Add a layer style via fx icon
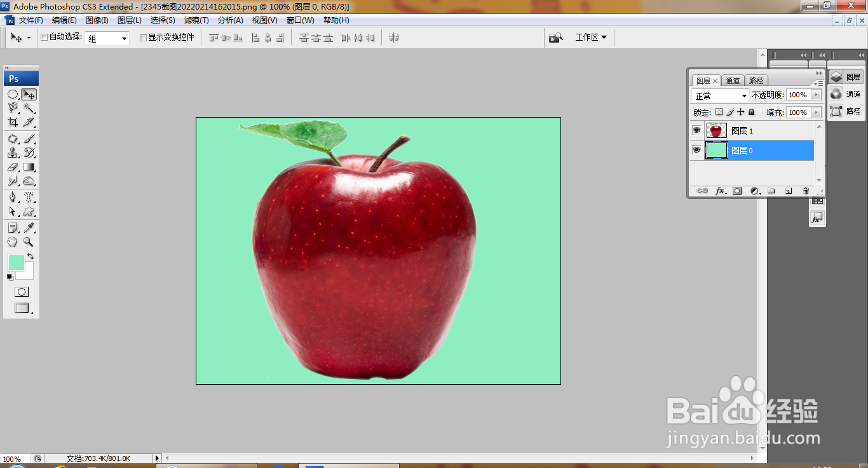This screenshot has height=468, width=868. coord(720,191)
